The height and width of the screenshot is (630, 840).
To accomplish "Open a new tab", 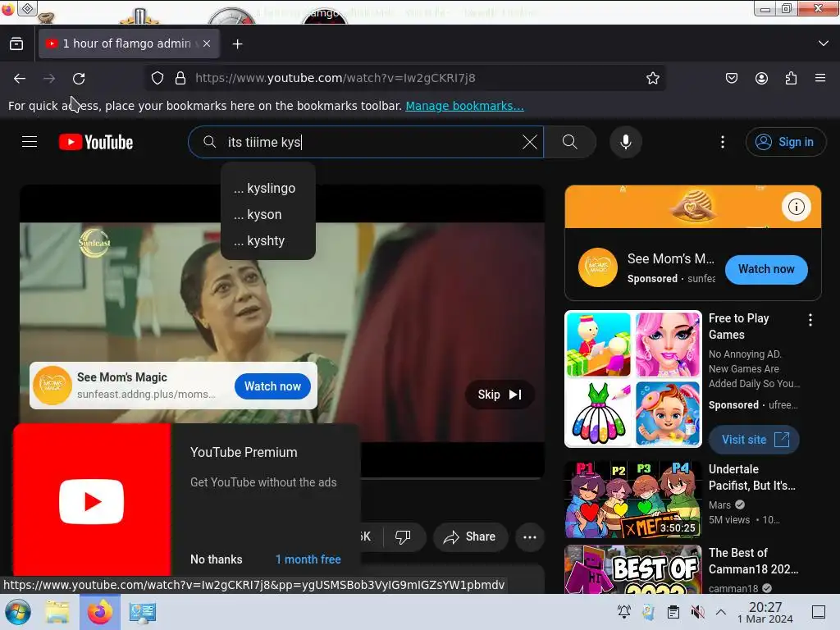I will coord(237,44).
